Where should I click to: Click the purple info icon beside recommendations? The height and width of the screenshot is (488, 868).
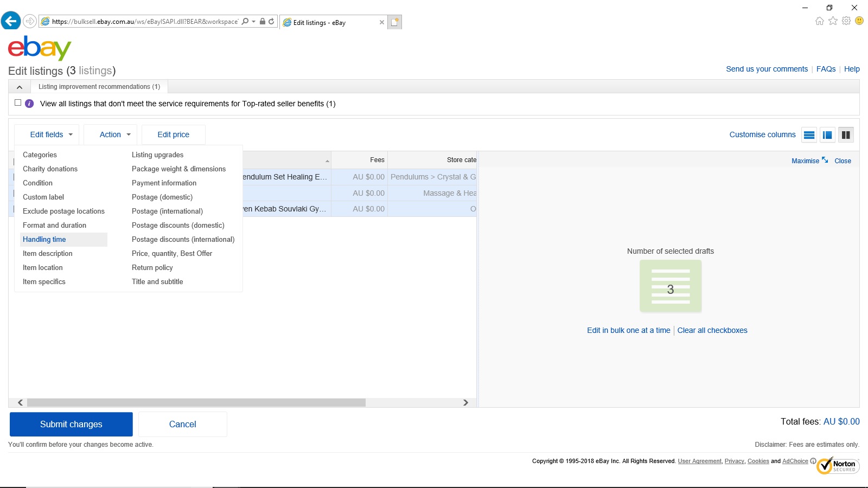click(29, 104)
